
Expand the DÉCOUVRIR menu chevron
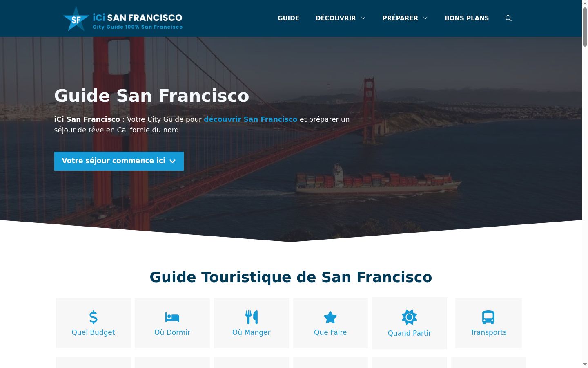[363, 18]
